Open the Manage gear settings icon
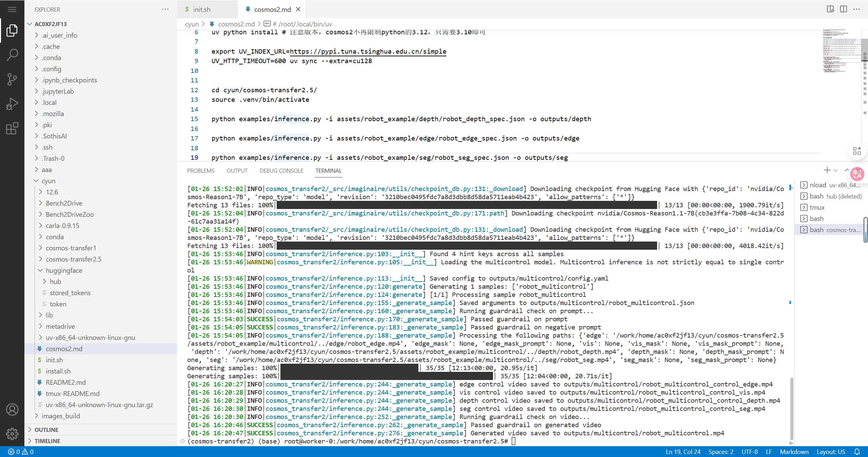 pyautogui.click(x=12, y=434)
